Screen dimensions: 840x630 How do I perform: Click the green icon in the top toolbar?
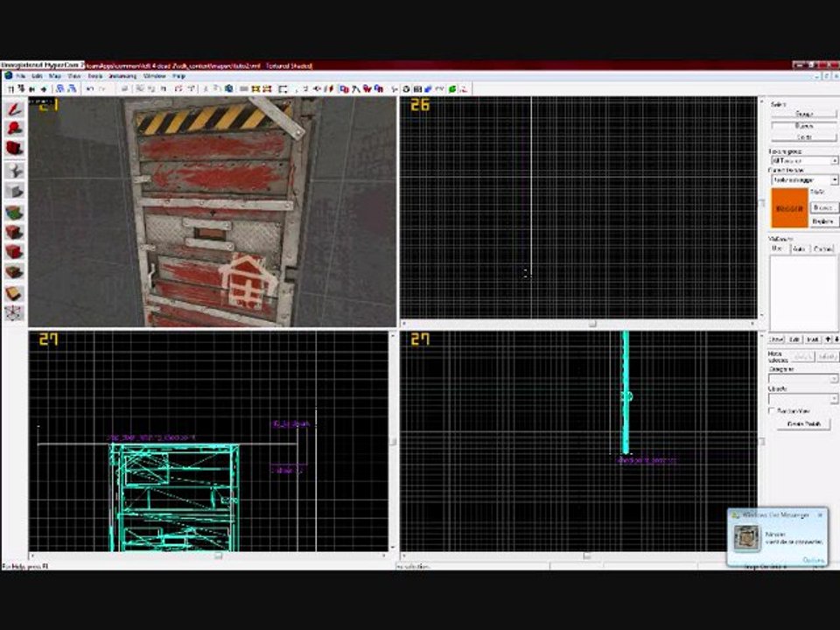452,89
